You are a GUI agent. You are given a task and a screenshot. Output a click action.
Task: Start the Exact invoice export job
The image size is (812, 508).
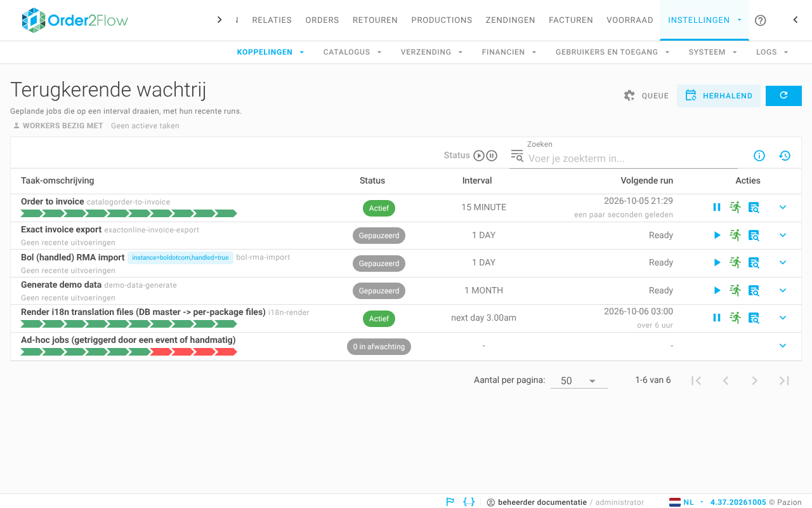coord(717,235)
